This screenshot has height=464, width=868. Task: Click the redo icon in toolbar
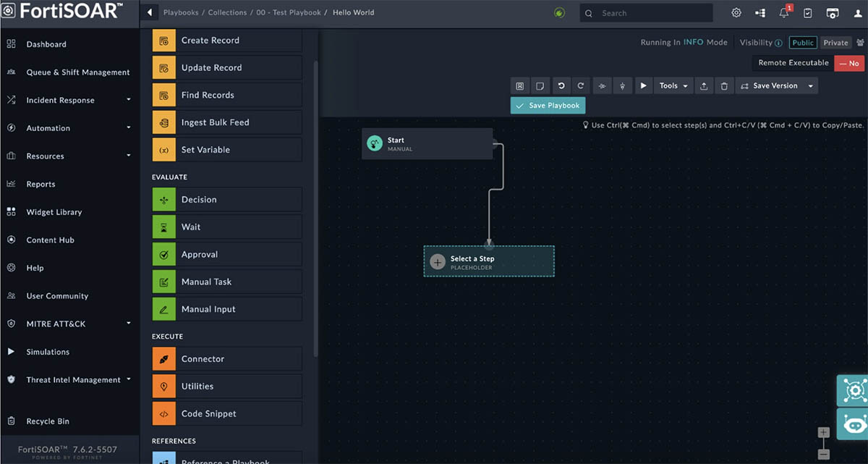[580, 86]
